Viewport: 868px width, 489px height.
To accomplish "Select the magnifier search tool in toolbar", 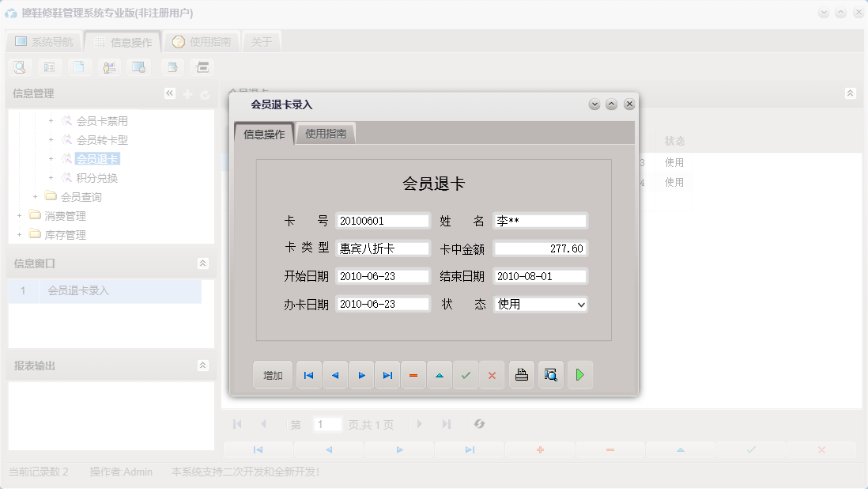I will coord(19,67).
